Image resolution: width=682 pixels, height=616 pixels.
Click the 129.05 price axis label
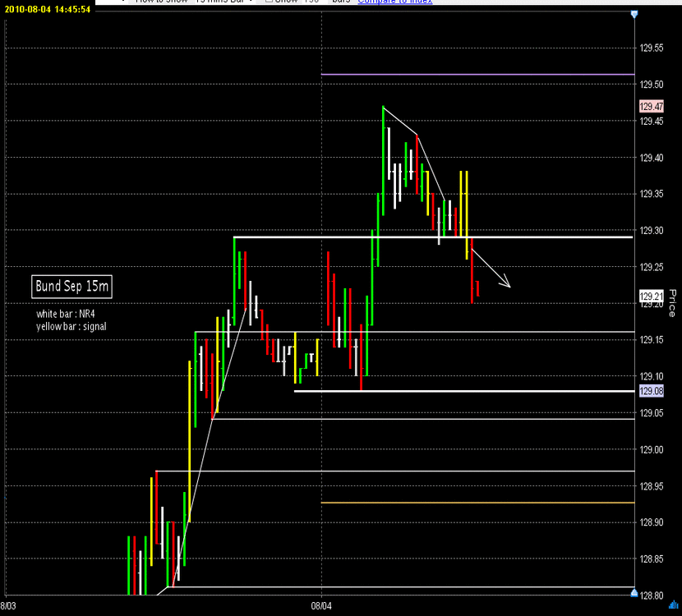click(x=652, y=412)
